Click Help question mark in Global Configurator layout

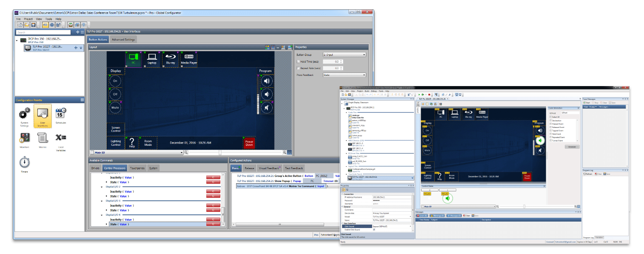tap(132, 142)
